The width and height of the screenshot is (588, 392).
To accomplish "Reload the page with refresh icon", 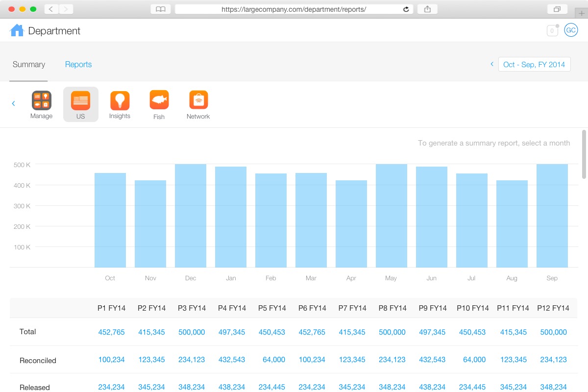I will (406, 9).
